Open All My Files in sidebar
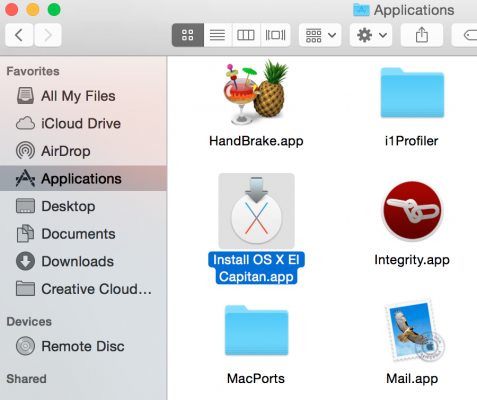477x400 pixels. coord(83,96)
